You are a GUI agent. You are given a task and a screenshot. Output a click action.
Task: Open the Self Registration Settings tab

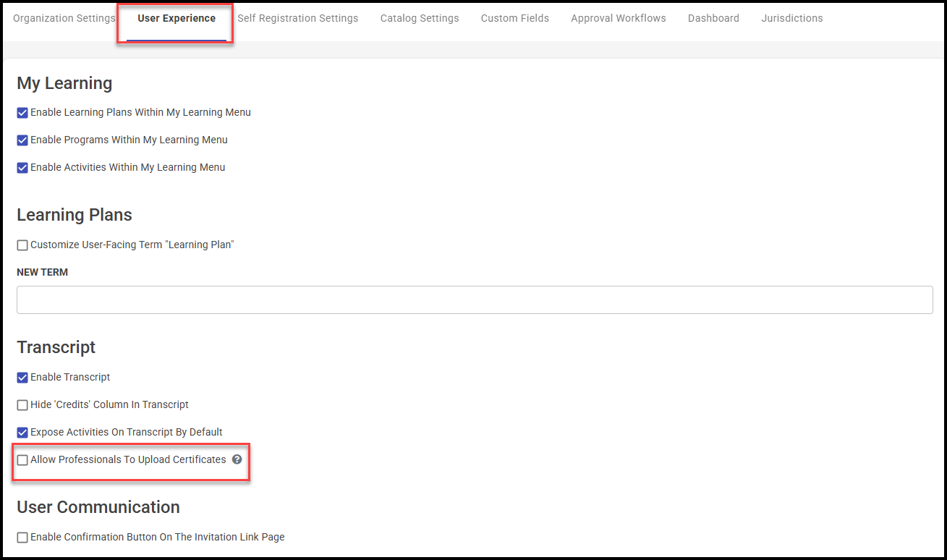coord(297,18)
